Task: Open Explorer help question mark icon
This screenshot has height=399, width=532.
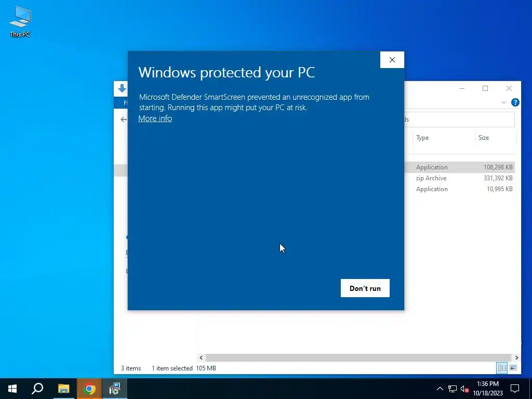Action: pyautogui.click(x=515, y=102)
